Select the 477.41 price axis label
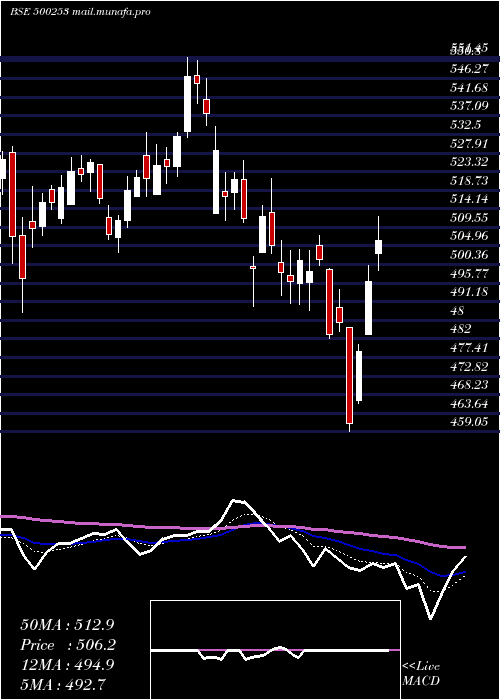 point(469,348)
